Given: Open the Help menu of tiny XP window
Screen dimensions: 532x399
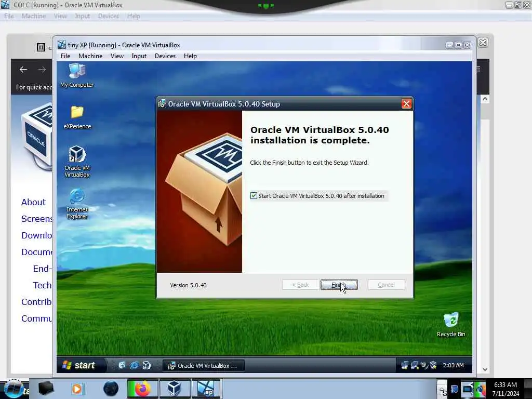Looking at the screenshot, I should 190,56.
